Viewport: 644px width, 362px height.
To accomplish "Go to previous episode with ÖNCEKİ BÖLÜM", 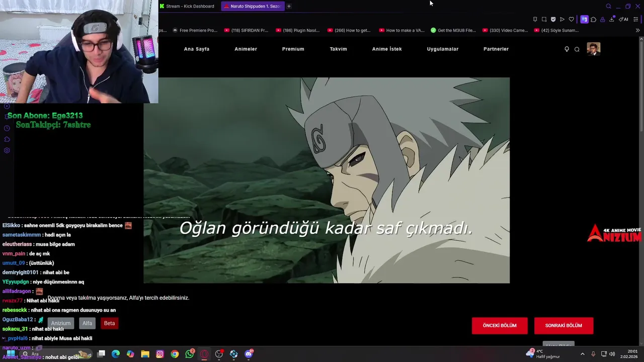I will 500,325.
